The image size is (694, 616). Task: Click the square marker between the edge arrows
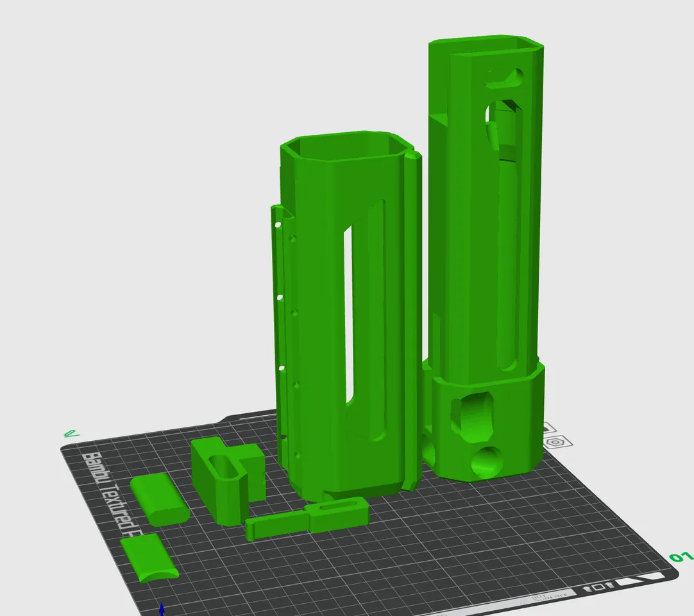pyautogui.click(x=598, y=586)
